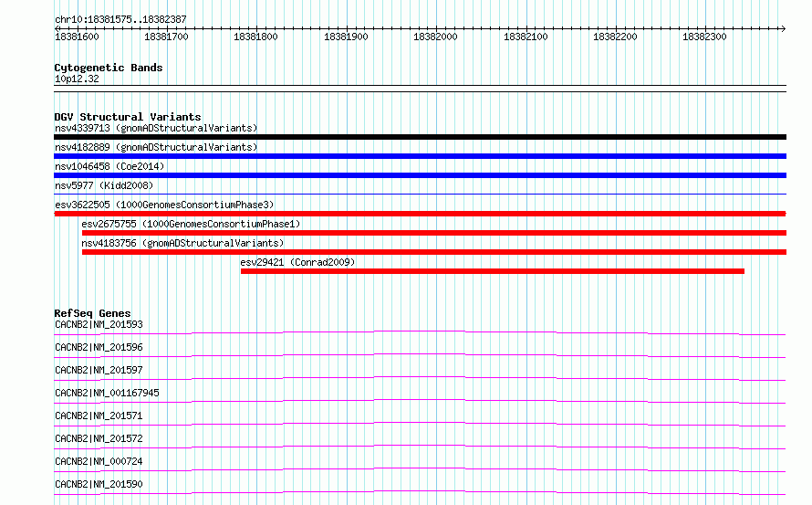Image resolution: width=812 pixels, height=505 pixels.
Task: Open variant nsv4339713 (gnomADStructuralVariants) label
Action: [x=156, y=128]
